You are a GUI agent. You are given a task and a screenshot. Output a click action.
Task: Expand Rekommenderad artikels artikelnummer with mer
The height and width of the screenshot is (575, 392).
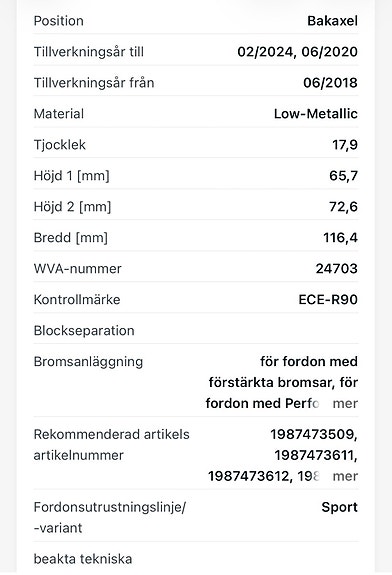[x=345, y=476]
